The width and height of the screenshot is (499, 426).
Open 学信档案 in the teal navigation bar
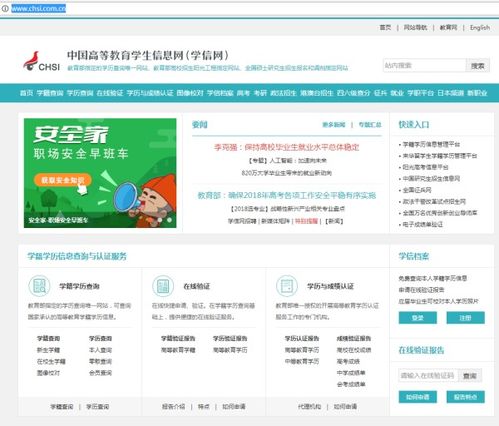(220, 93)
